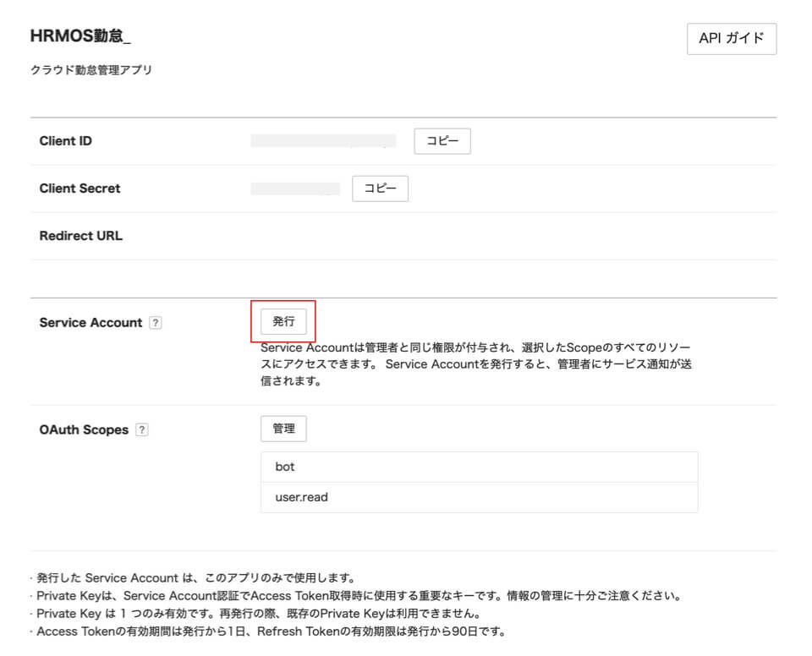
Task: Click Service Account description paragraph
Action: [x=476, y=364]
